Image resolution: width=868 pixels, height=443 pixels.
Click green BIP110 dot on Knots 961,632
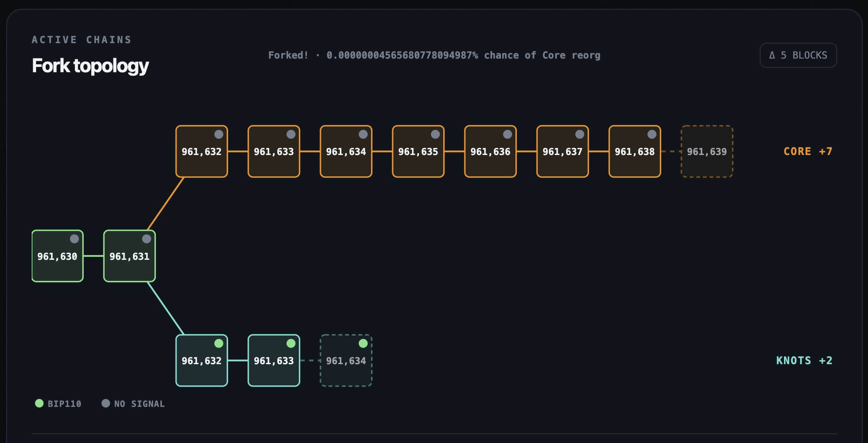coord(219,343)
